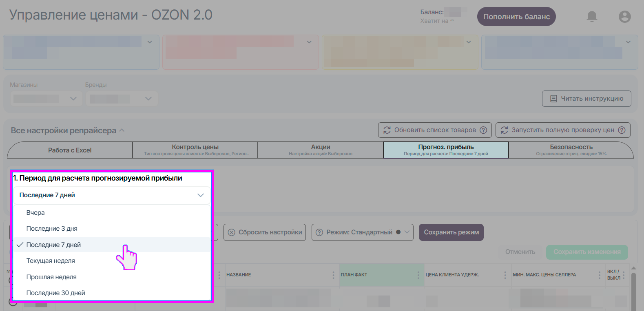Select Последние 30 дней option
The width and height of the screenshot is (644, 311).
(x=112, y=293)
